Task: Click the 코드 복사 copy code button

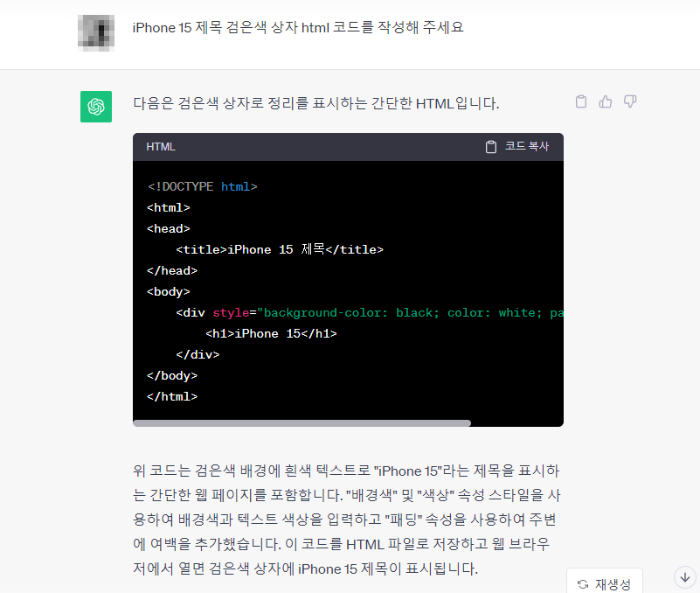Action: 517,147
